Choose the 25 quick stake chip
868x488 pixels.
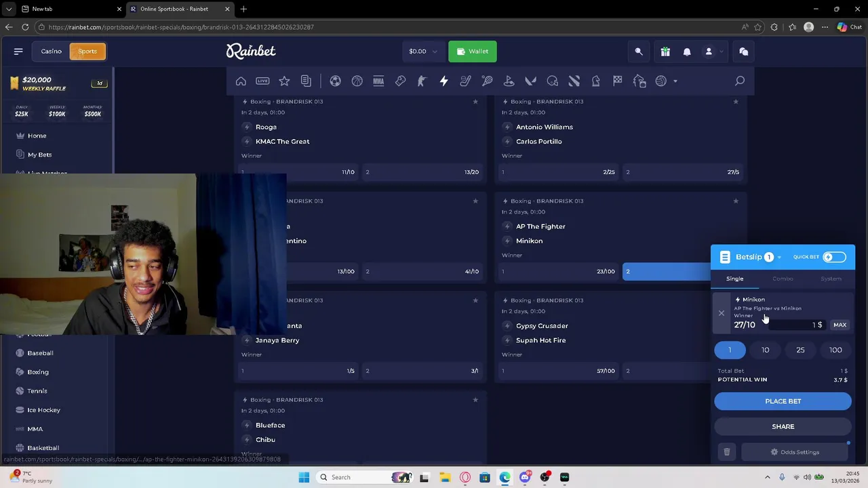pos(800,350)
